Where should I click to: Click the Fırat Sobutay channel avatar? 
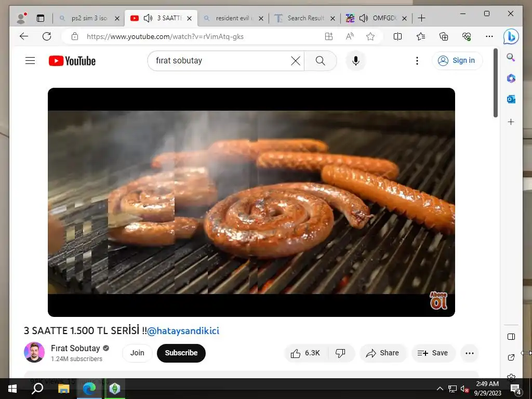[x=34, y=353]
